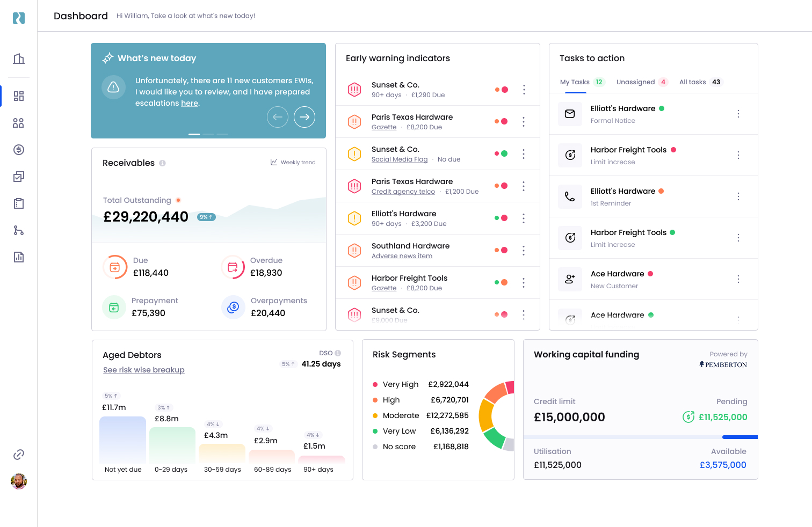The image size is (812, 527).
Task: Open the clipboard sidebar icon
Action: tap(19, 203)
